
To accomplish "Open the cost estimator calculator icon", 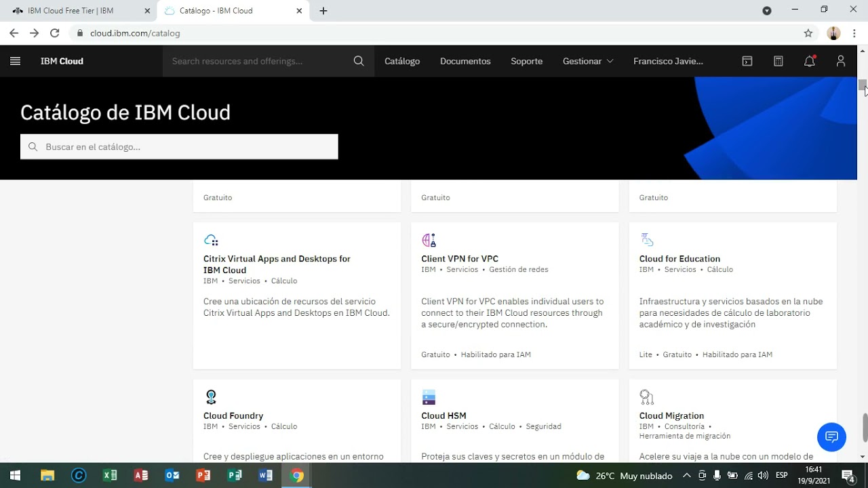I will (x=778, y=61).
